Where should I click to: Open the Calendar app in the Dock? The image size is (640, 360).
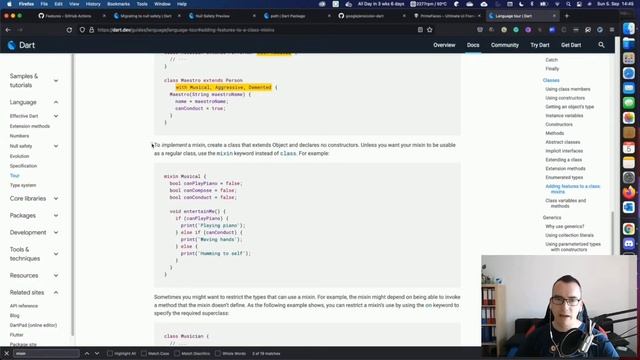[x=629, y=147]
